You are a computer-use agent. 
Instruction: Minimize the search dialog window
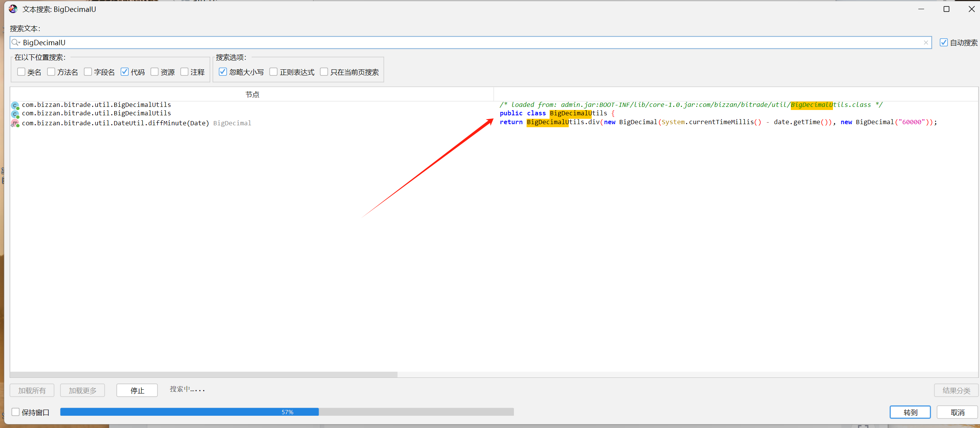921,9
